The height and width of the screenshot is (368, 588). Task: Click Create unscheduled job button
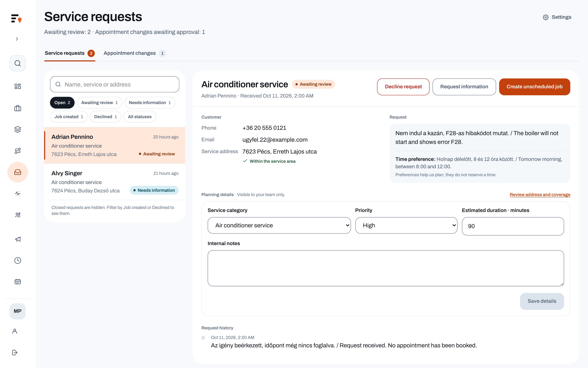coord(534,87)
